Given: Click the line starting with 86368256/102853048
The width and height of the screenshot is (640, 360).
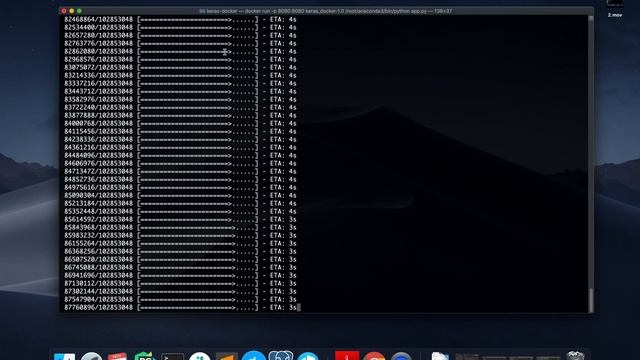Looking at the screenshot, I should (180, 251).
